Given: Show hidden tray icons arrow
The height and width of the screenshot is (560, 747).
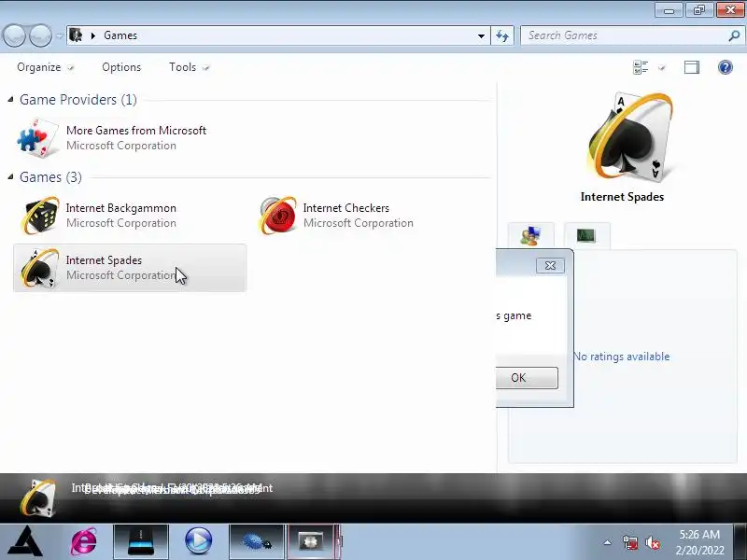Looking at the screenshot, I should pyautogui.click(x=608, y=542).
